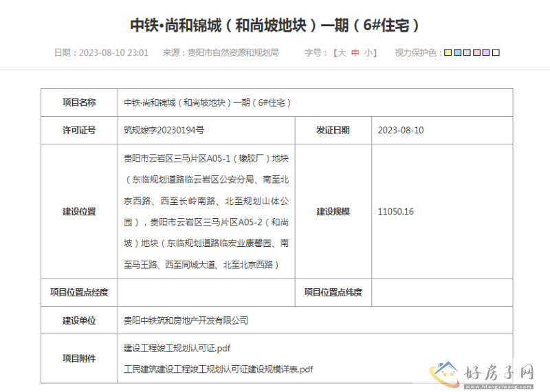The width and height of the screenshot is (550, 392).
Task: Select the gray eye-protection color swatch
Action: (467, 53)
